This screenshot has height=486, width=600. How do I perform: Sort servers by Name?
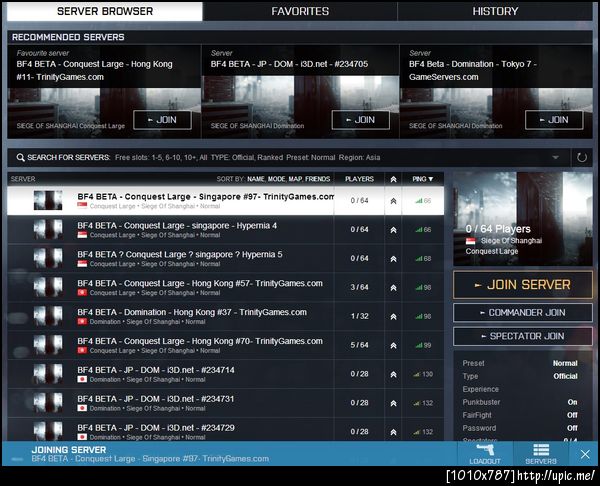256,179
